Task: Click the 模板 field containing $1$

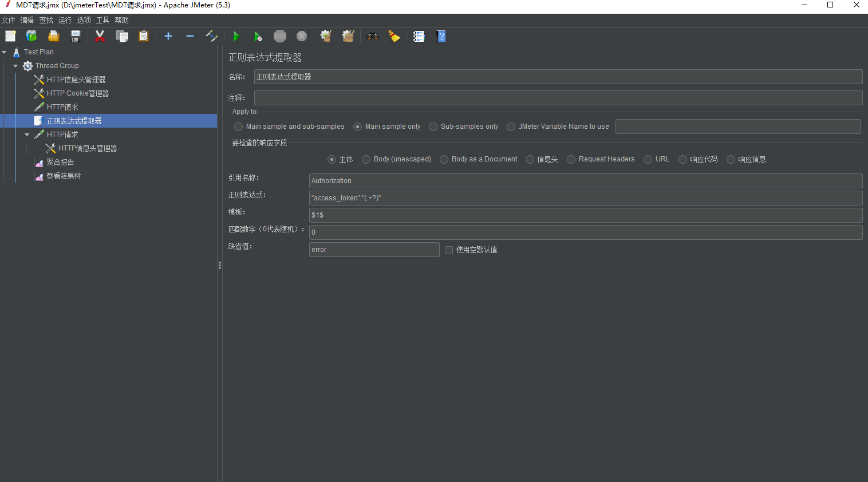Action: (x=586, y=215)
